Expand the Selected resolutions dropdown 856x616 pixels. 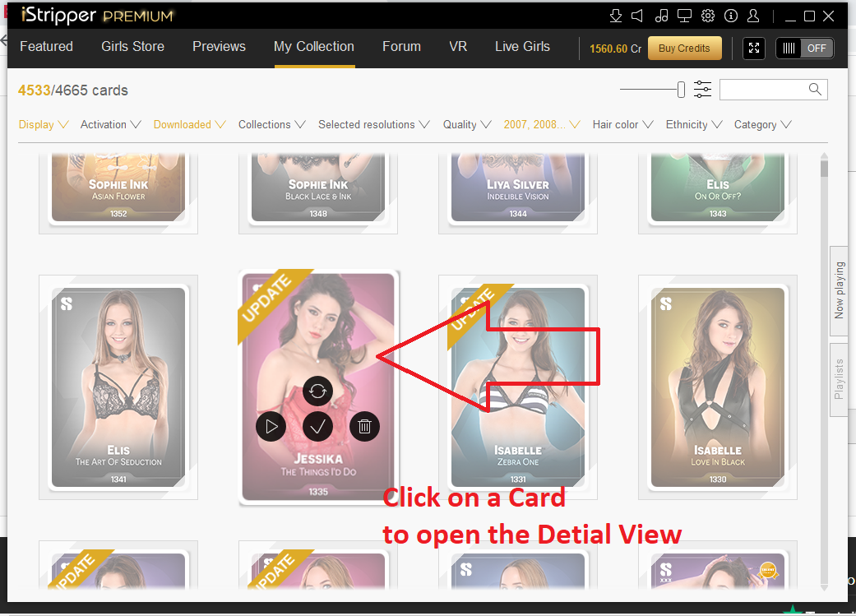pyautogui.click(x=373, y=125)
